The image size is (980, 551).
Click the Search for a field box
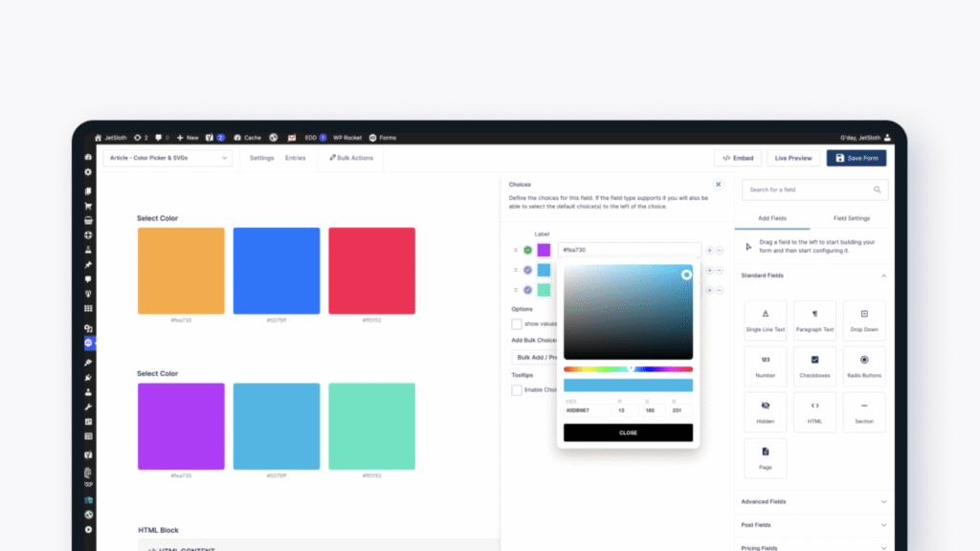pyautogui.click(x=814, y=190)
